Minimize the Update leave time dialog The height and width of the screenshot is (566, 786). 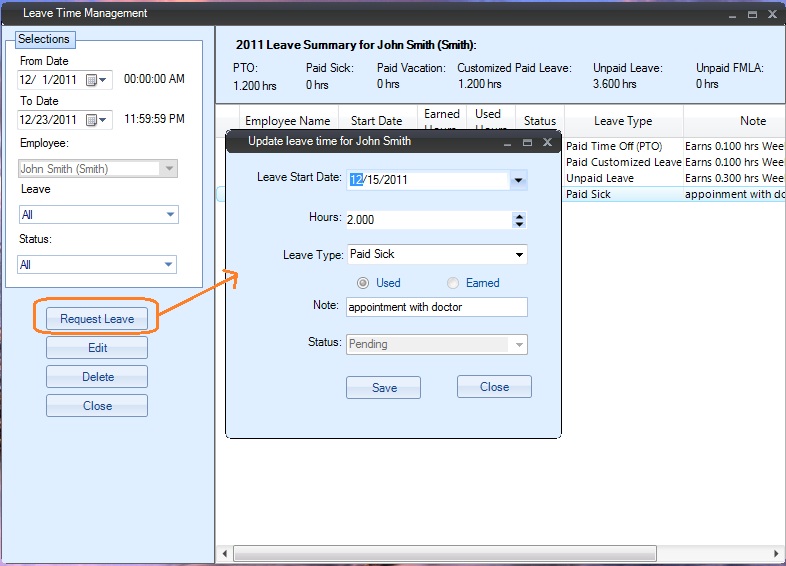coord(508,143)
